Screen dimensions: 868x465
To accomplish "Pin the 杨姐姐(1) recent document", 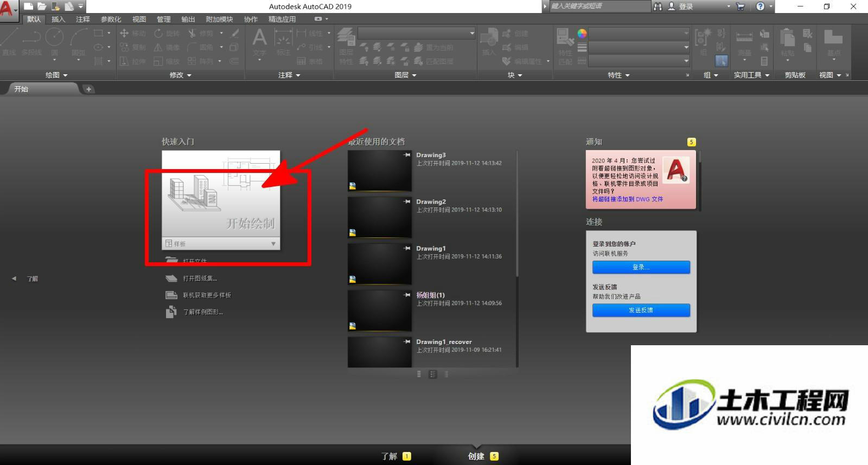I will click(407, 295).
